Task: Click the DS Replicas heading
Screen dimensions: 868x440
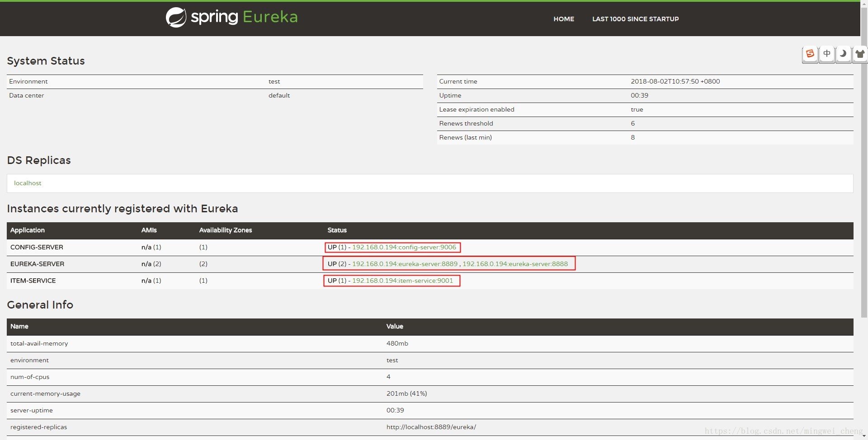Action: tap(39, 160)
